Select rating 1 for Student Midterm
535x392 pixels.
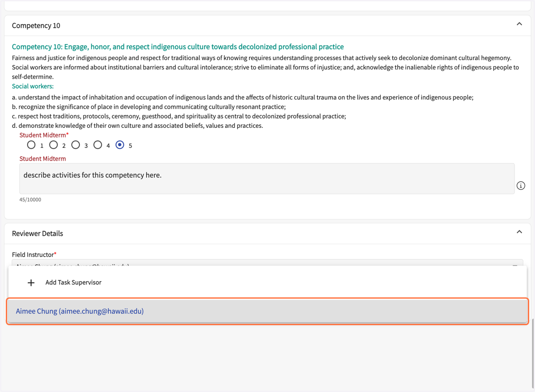(x=31, y=145)
